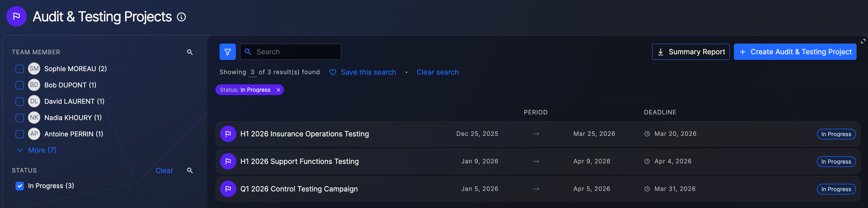The height and width of the screenshot is (208, 868).
Task: Open Status filter search magnifier
Action: coord(190,171)
